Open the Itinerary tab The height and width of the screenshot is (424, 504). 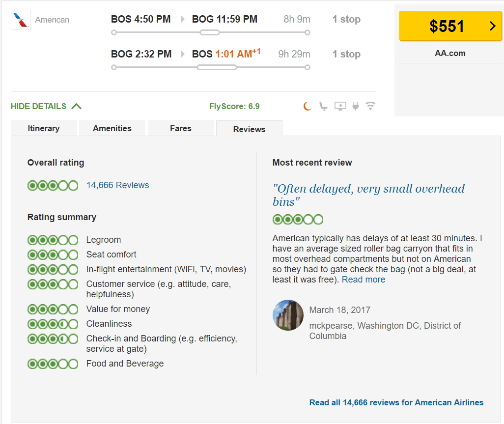click(x=44, y=128)
